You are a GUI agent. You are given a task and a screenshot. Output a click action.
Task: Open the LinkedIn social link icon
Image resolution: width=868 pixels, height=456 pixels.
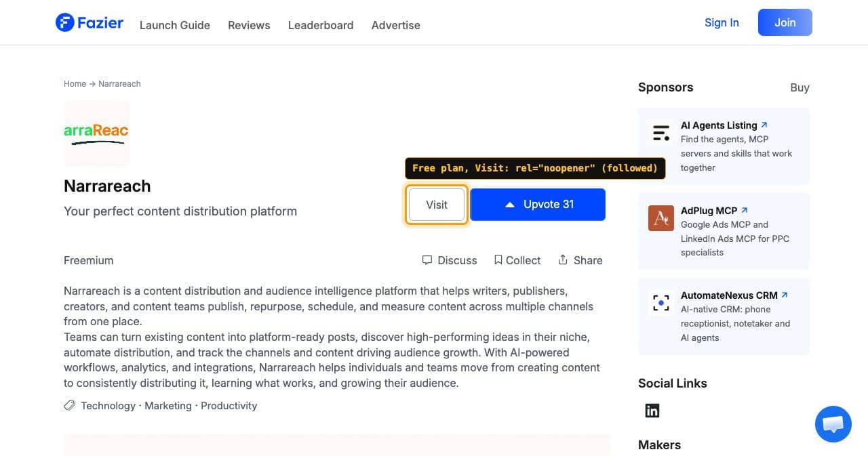pos(652,411)
